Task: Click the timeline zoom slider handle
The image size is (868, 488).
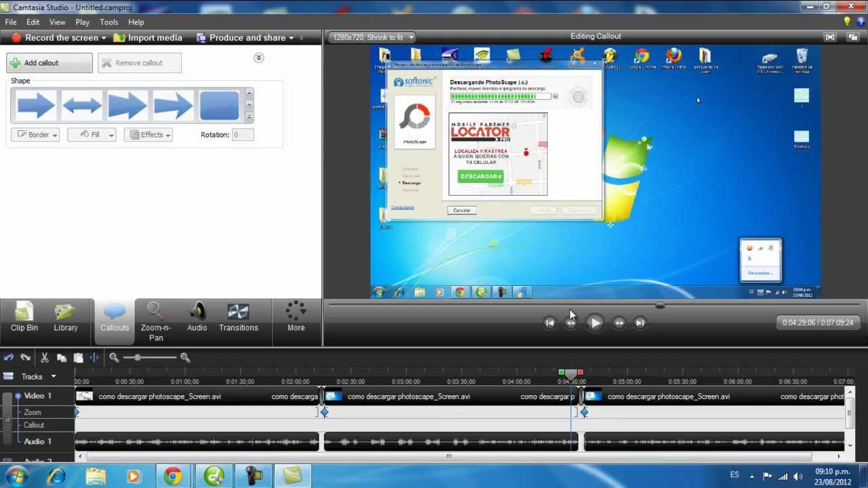Action: (138, 357)
